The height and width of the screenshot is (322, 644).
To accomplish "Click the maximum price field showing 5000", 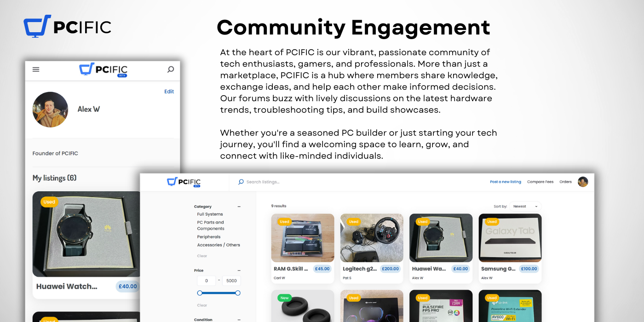I will (x=231, y=281).
